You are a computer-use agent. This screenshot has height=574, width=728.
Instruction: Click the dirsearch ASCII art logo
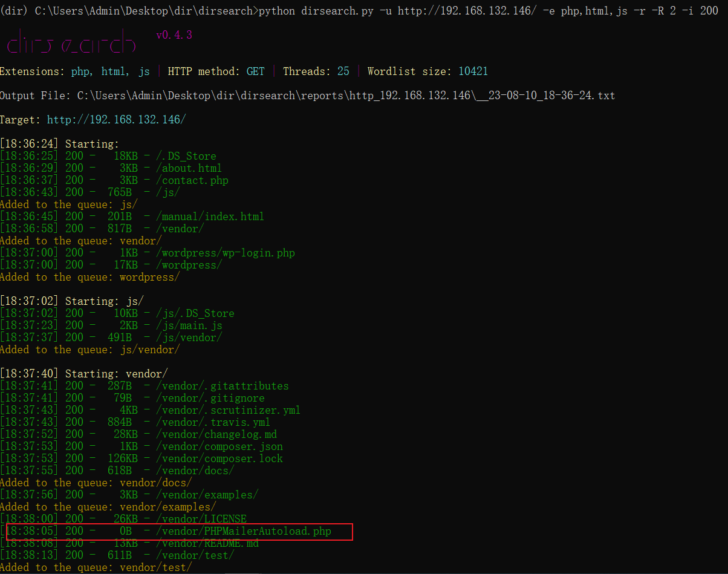(71, 42)
